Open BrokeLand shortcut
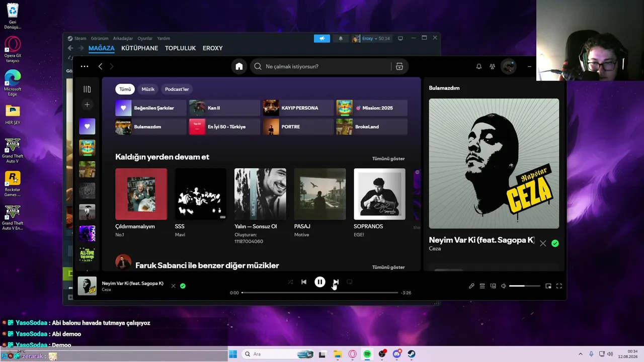The image size is (644, 362). [372, 127]
